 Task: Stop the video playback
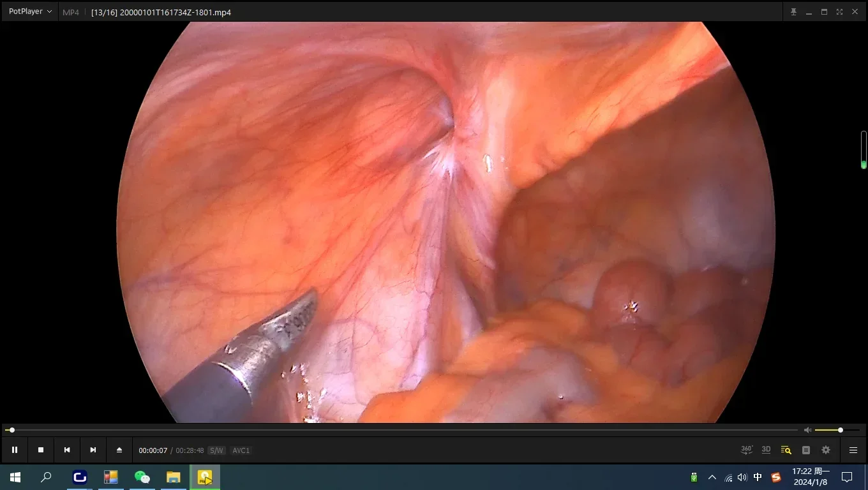[41, 450]
